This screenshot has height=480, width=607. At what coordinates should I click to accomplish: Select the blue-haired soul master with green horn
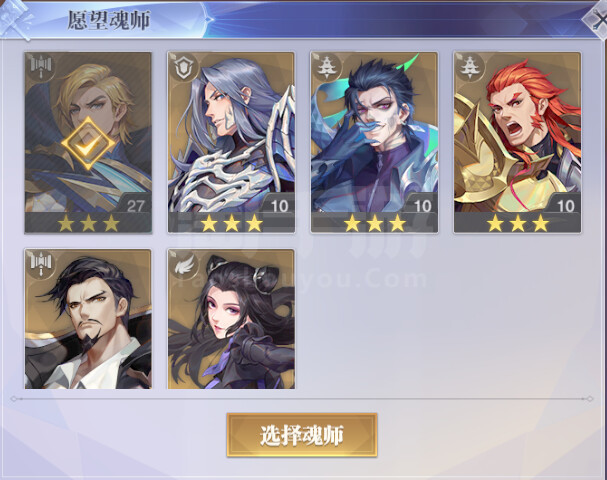pyautogui.click(x=374, y=142)
